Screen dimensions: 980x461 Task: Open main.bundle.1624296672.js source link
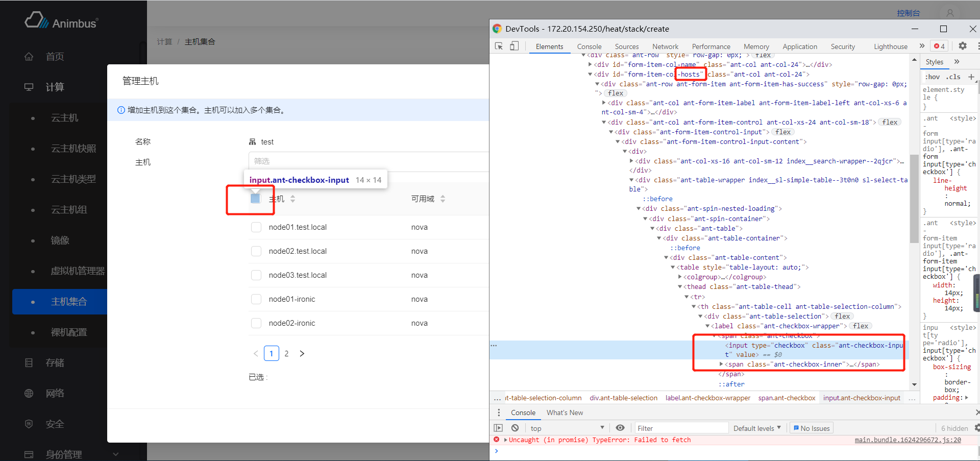(x=908, y=440)
